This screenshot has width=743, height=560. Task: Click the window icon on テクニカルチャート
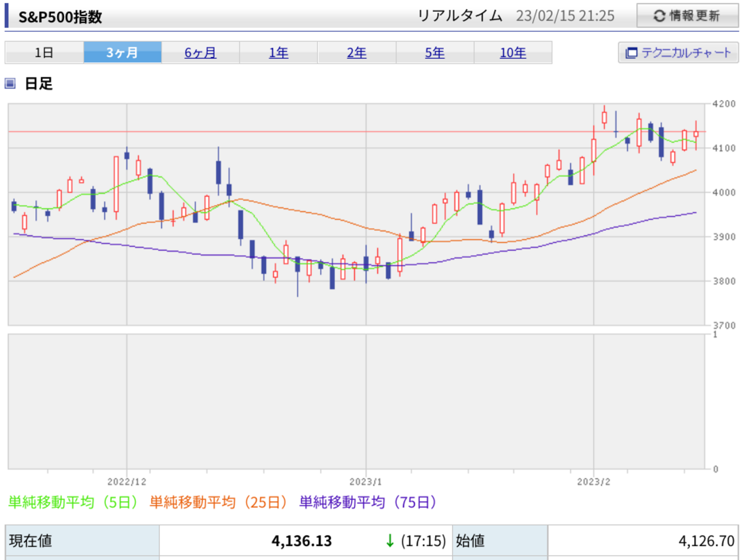(x=631, y=53)
